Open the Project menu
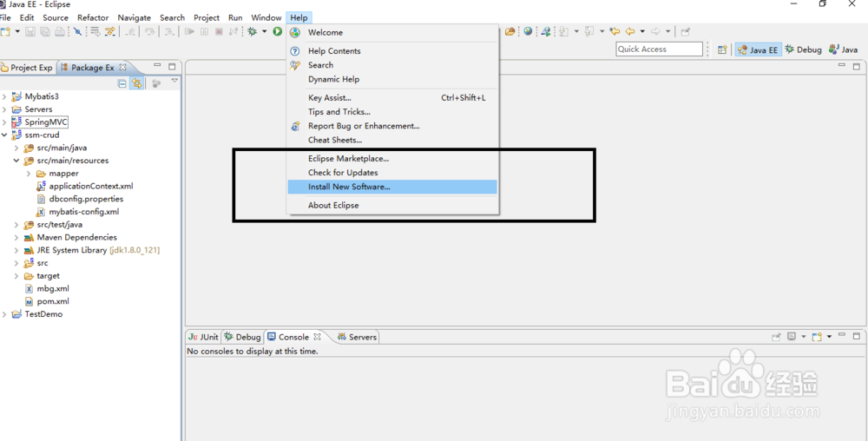This screenshot has height=441, width=868. [x=207, y=17]
